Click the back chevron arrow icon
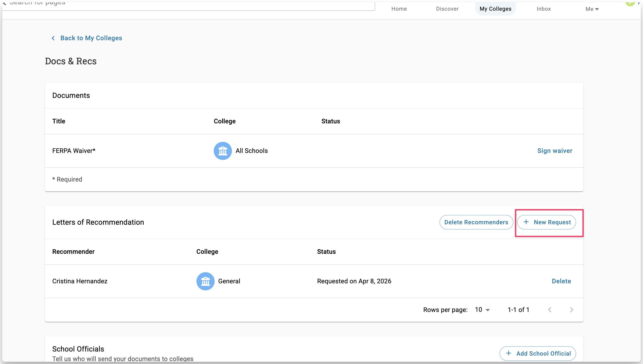Screen dimensions: 643x364 tap(53, 38)
